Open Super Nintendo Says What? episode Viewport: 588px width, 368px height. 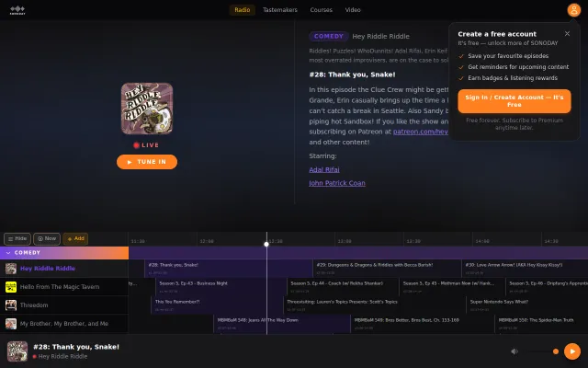[526, 305]
